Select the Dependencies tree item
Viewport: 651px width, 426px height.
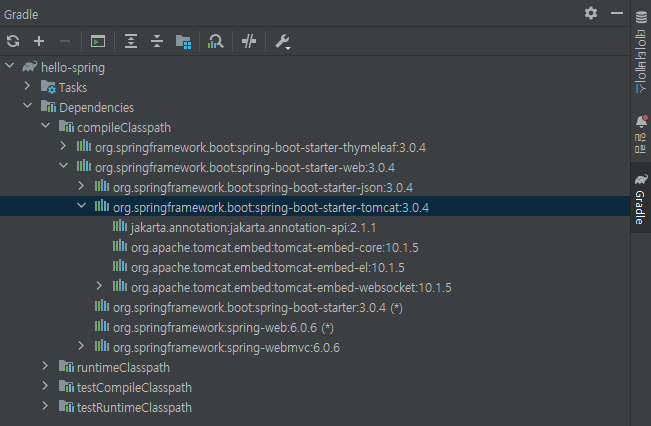click(x=96, y=108)
